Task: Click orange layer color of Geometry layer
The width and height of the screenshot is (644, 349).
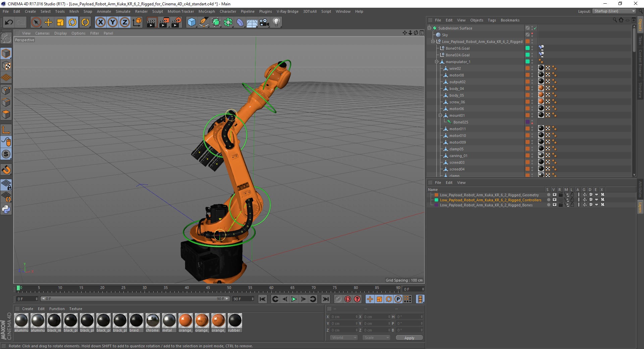Action: pos(436,195)
